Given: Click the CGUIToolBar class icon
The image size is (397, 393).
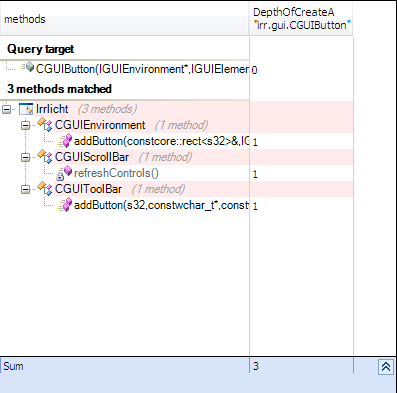Looking at the screenshot, I should pos(45,189).
